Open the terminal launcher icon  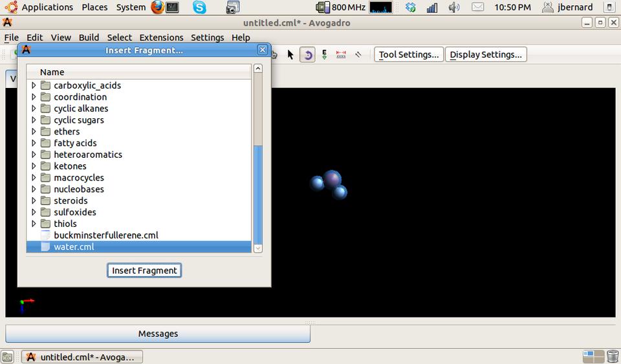coord(172,7)
